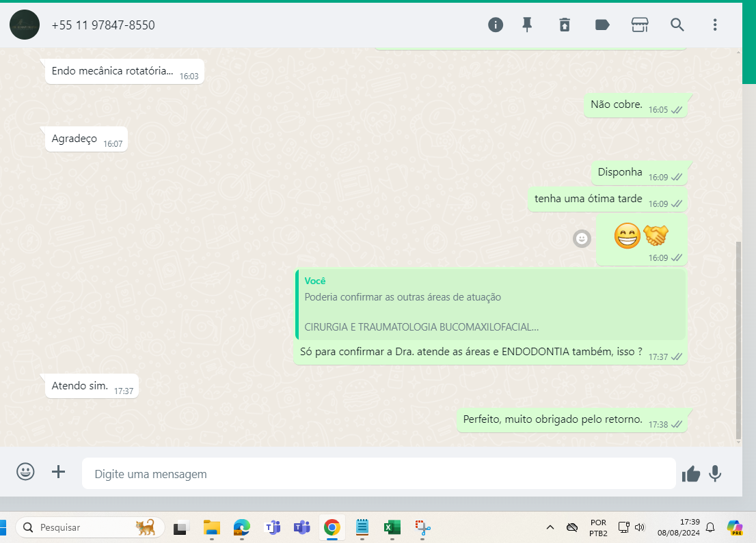Open the three-dot chat menu
The image size is (756, 543).
tap(715, 25)
